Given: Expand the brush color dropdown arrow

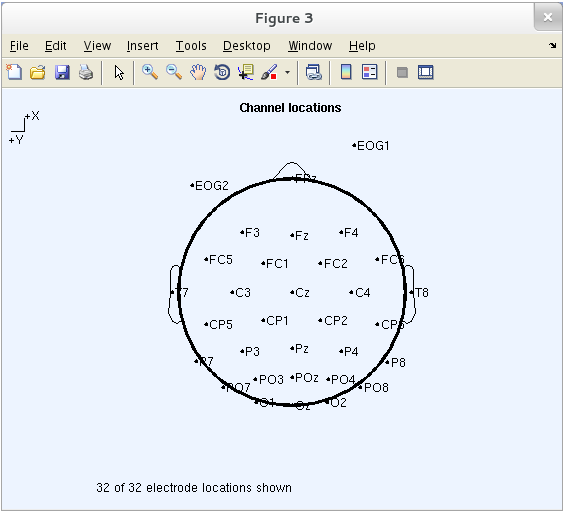Looking at the screenshot, I should (x=287, y=72).
